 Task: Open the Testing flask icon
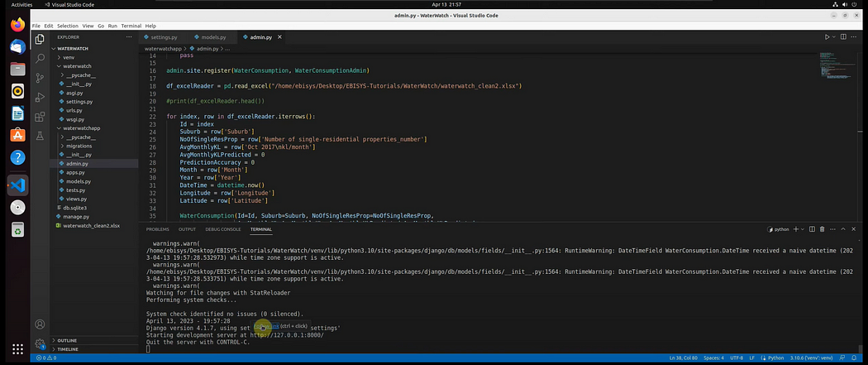[x=40, y=136]
